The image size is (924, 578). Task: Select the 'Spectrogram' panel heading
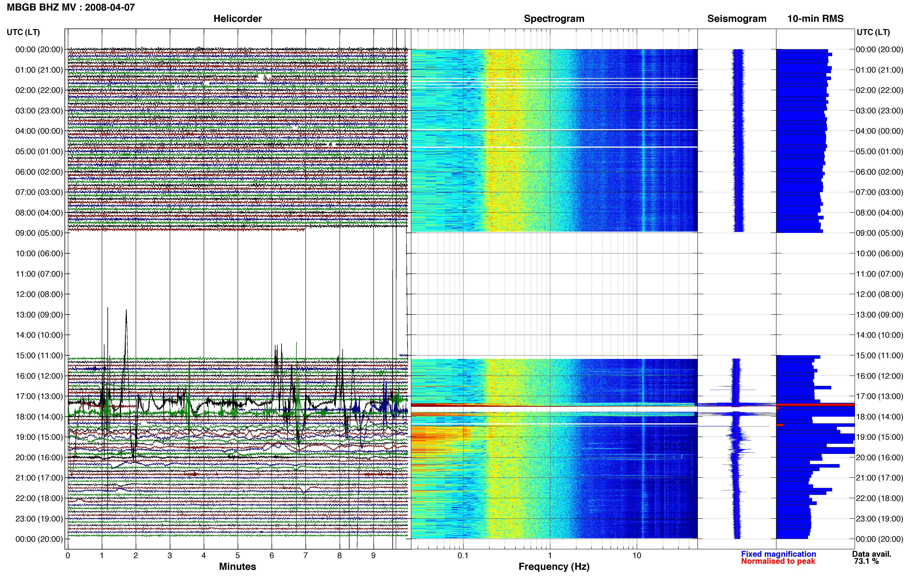coord(554,19)
